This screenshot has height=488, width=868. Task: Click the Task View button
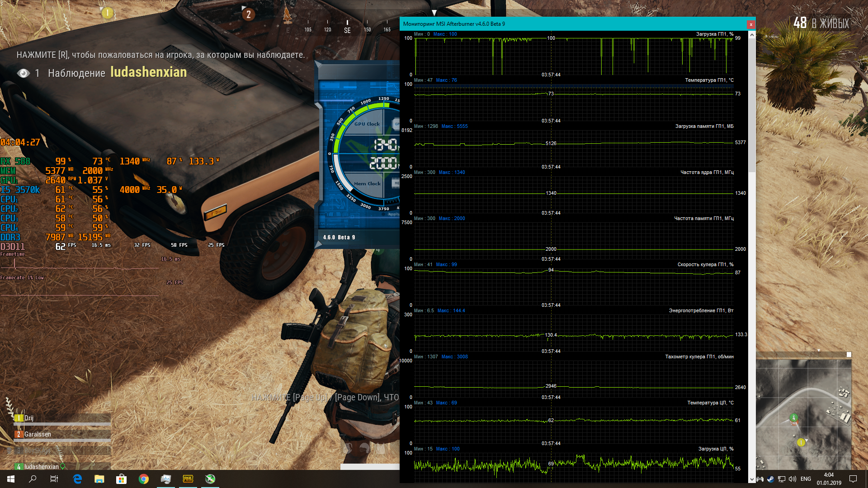[54, 479]
